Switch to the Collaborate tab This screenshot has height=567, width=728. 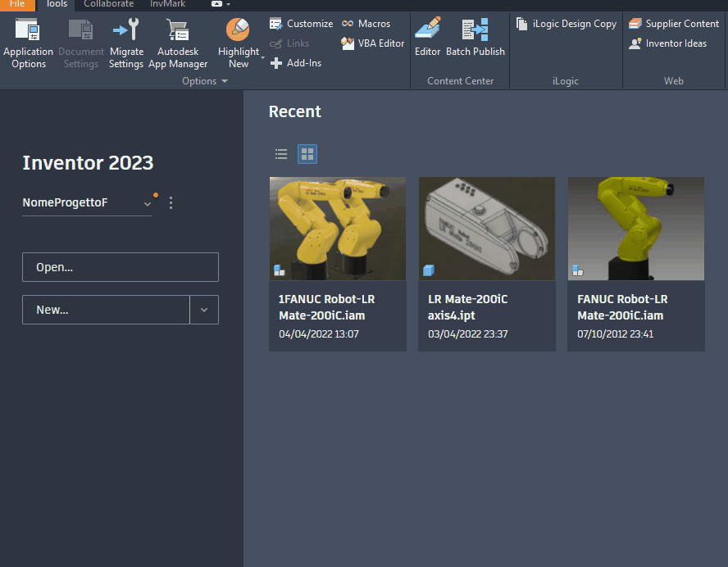point(108,5)
